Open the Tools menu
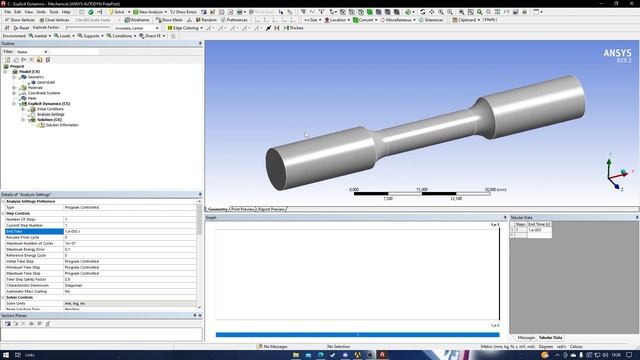Viewport: 640px width, 360px height. pyautogui.click(x=54, y=12)
